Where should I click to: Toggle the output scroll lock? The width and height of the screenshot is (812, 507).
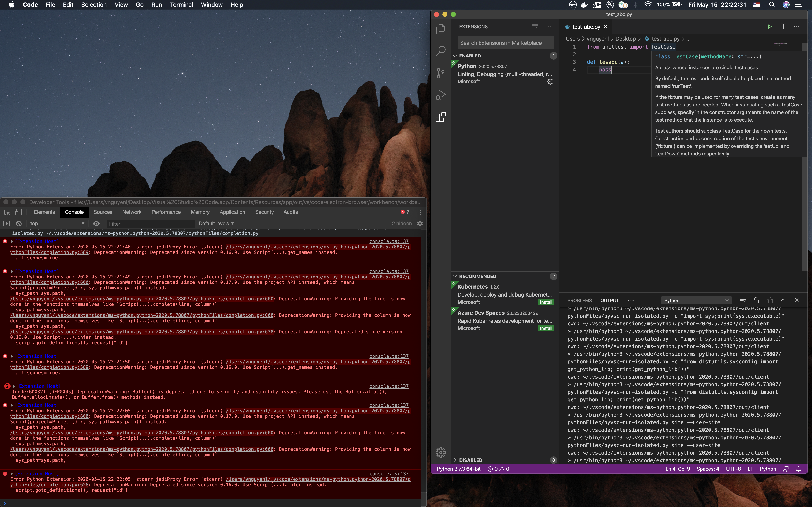coord(756,300)
